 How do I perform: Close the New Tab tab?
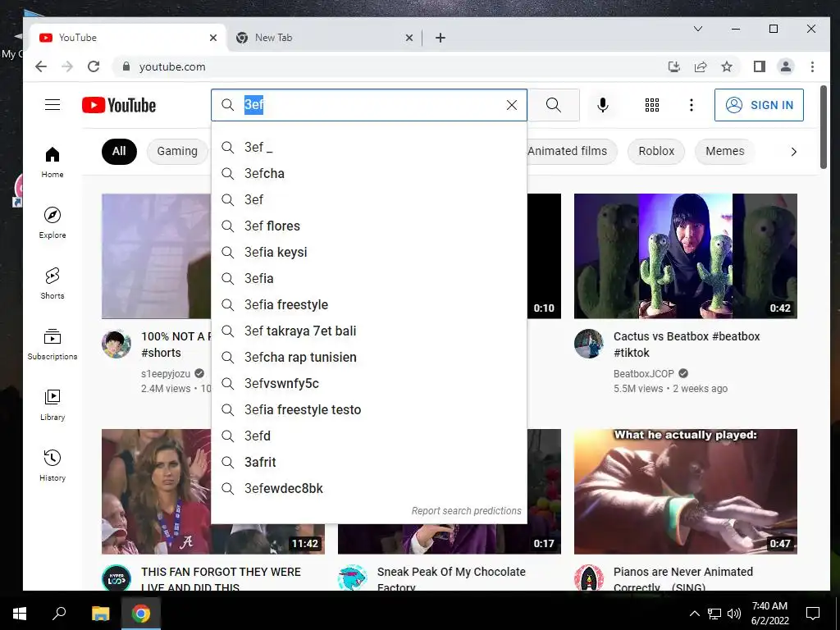[409, 38]
